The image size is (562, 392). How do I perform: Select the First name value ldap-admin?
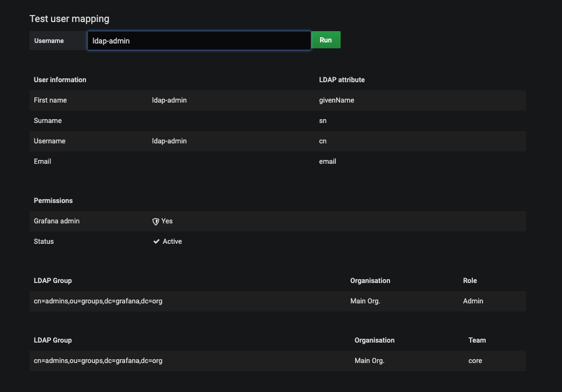coord(169,100)
